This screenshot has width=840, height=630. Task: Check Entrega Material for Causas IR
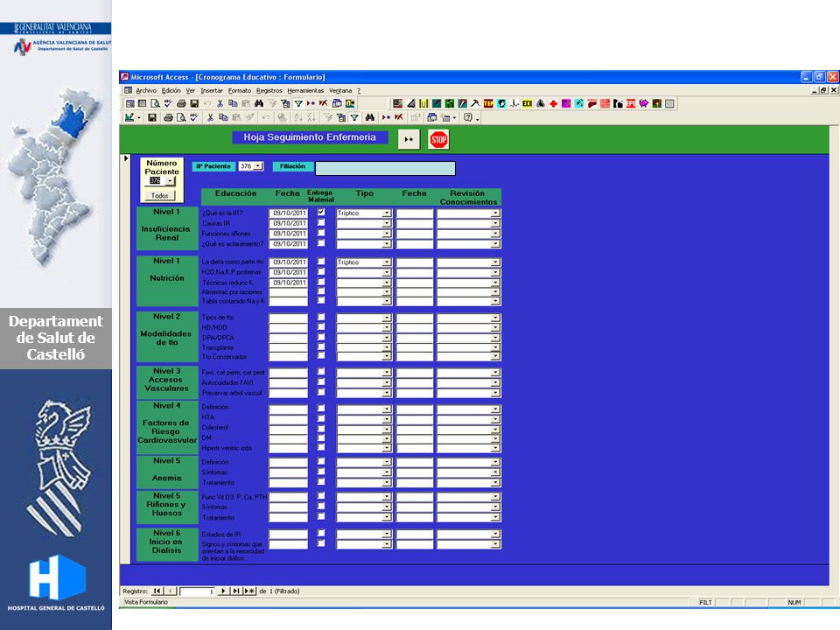[321, 222]
